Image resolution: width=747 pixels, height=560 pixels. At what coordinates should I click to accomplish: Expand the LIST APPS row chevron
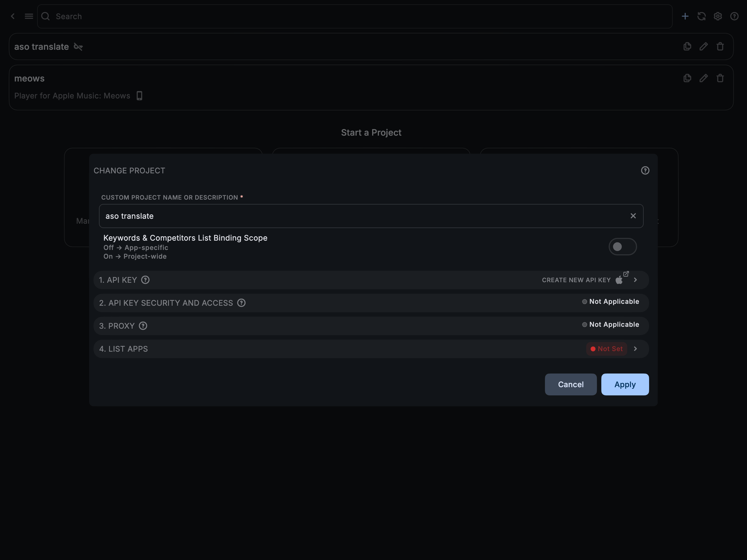click(x=635, y=349)
